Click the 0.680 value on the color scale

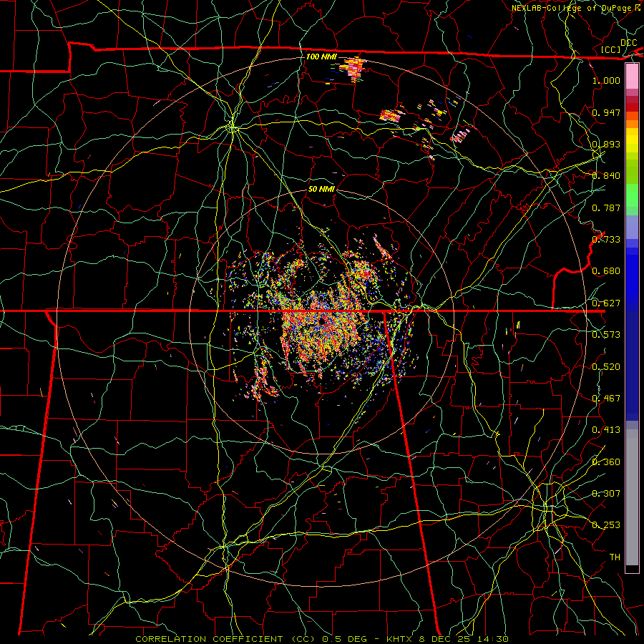(606, 271)
